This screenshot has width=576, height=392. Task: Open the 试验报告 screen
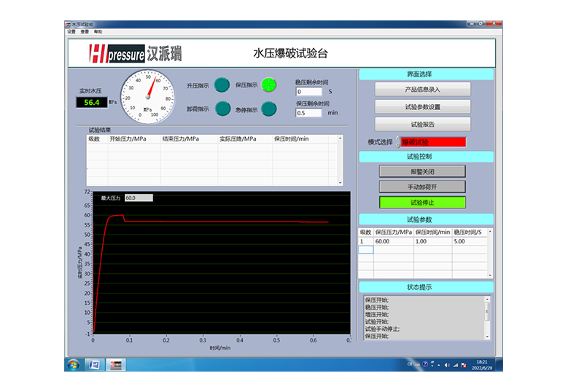click(422, 125)
